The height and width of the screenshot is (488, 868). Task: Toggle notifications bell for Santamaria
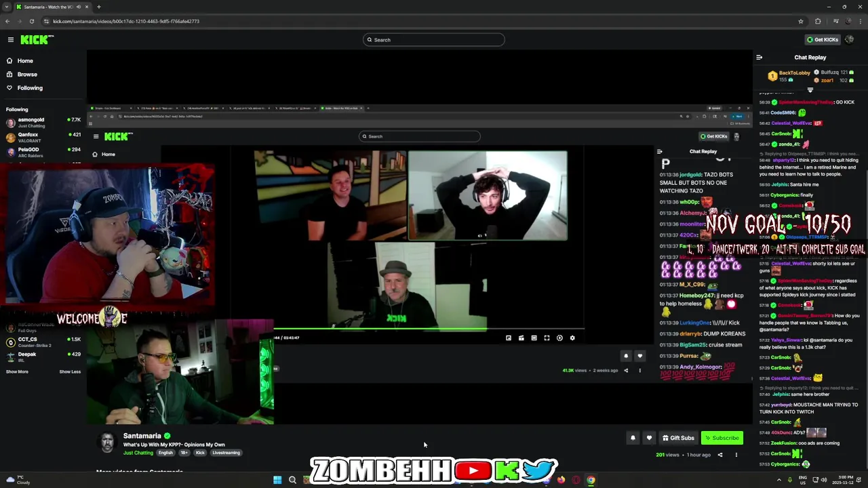[x=633, y=438]
